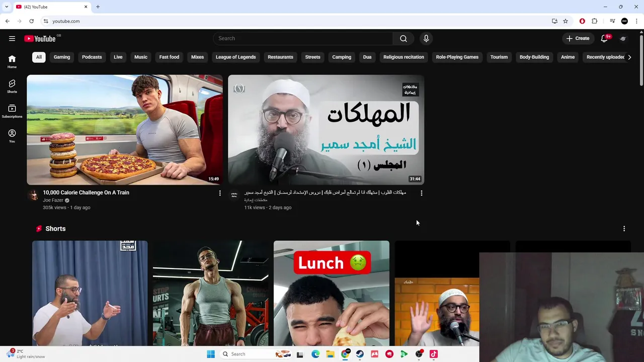
Task: Open the 'Lunch' Short thumbnail
Action: point(332,293)
